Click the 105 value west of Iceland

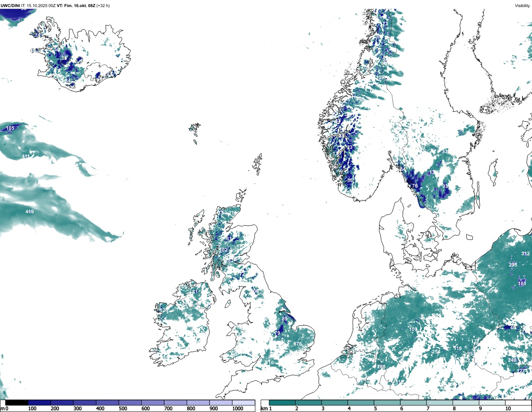[10, 128]
